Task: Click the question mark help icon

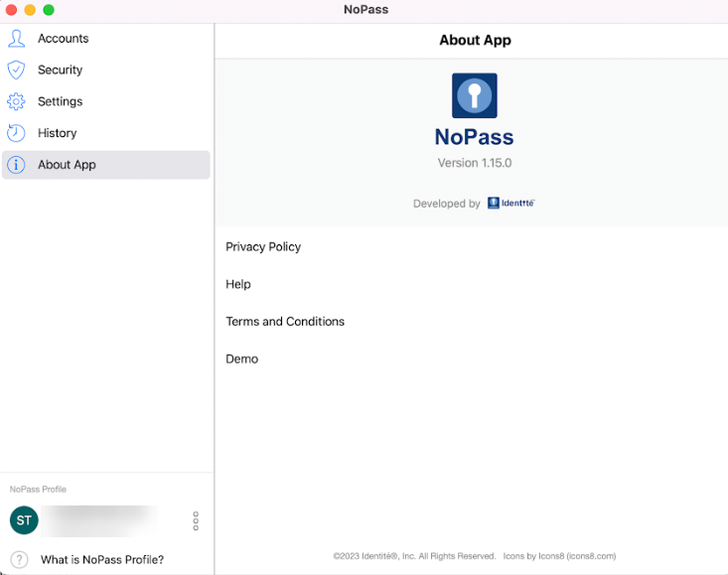Action: (x=19, y=560)
